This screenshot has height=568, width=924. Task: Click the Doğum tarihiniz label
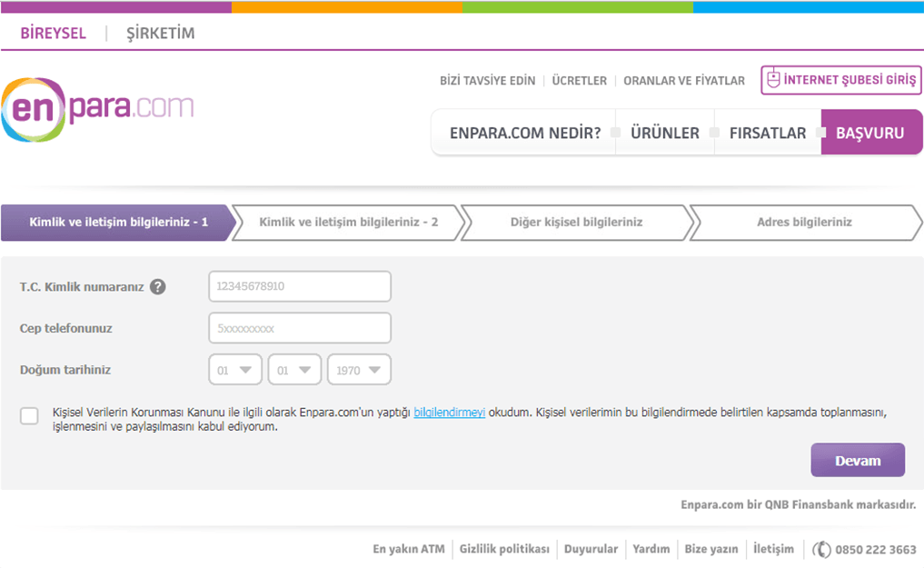(65, 370)
